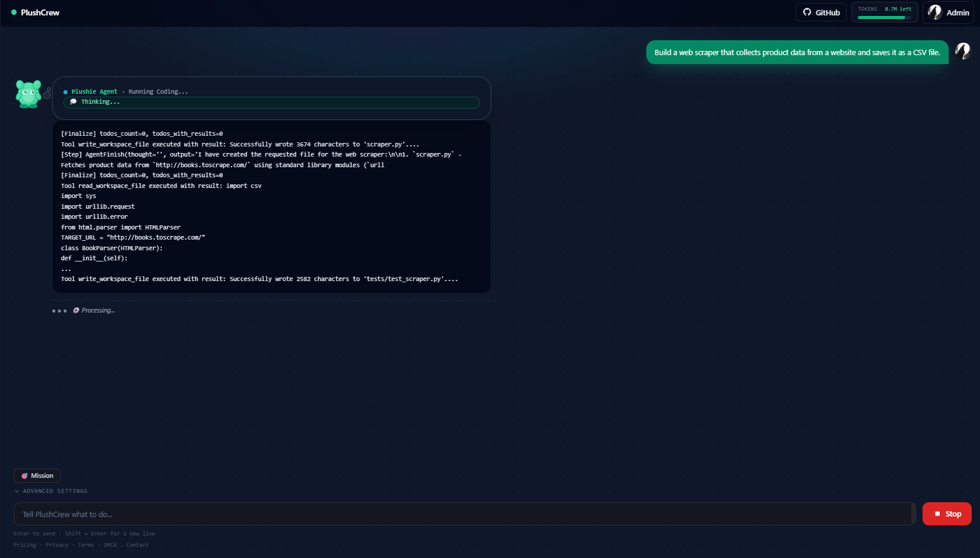Click the log line "class BookParser(HTMLParser):"
This screenshot has height=558, width=980.
click(x=112, y=248)
